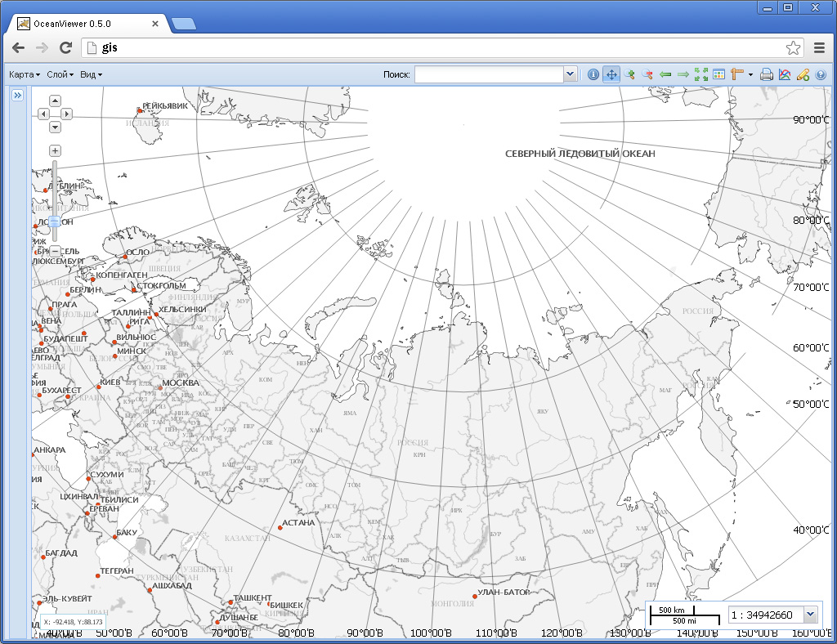837x644 pixels.
Task: Click the УЛАН-БАТОР city label
Action: pyautogui.click(x=504, y=592)
